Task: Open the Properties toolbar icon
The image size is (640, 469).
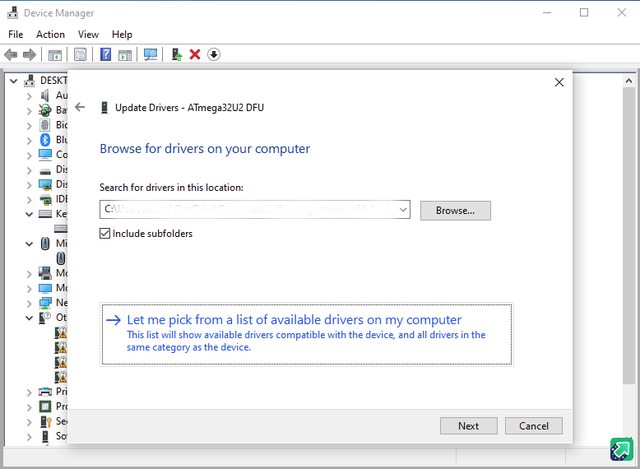Action: [x=80, y=54]
